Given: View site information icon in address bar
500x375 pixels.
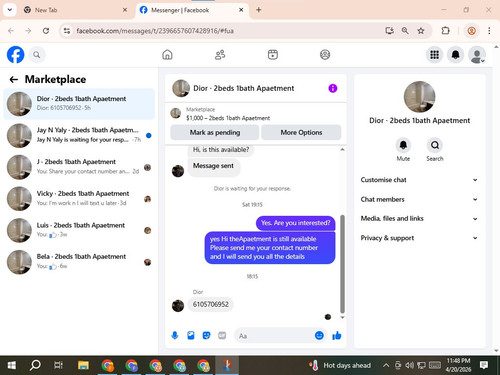Looking at the screenshot, I should 67,31.
